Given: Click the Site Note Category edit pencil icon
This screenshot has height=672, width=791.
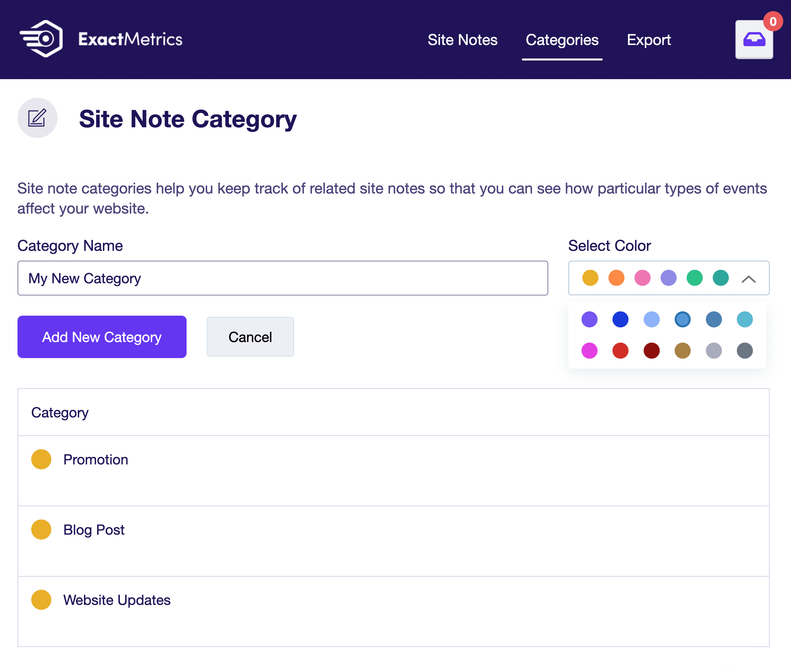Looking at the screenshot, I should (x=37, y=118).
